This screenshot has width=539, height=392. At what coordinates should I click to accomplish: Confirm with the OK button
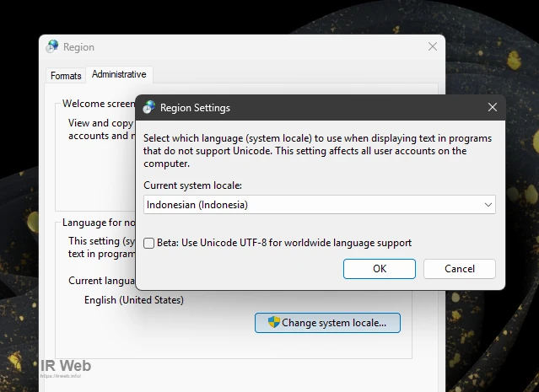(x=380, y=269)
